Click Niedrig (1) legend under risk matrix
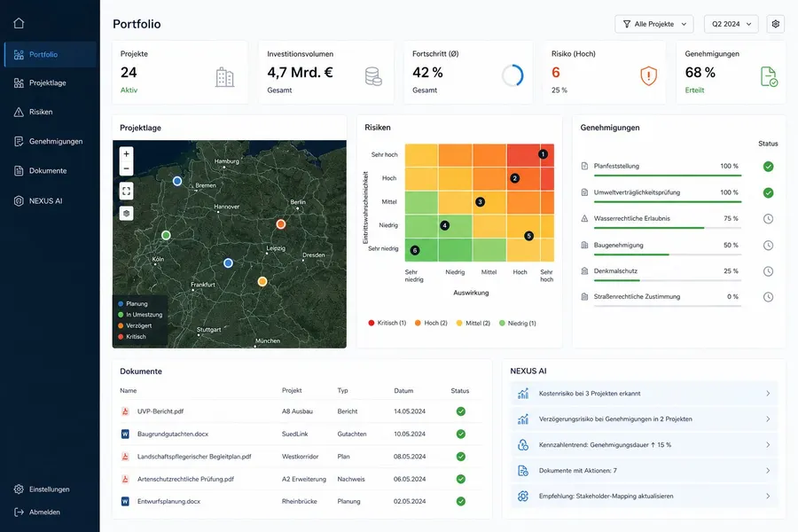The width and height of the screenshot is (798, 532). point(518,324)
